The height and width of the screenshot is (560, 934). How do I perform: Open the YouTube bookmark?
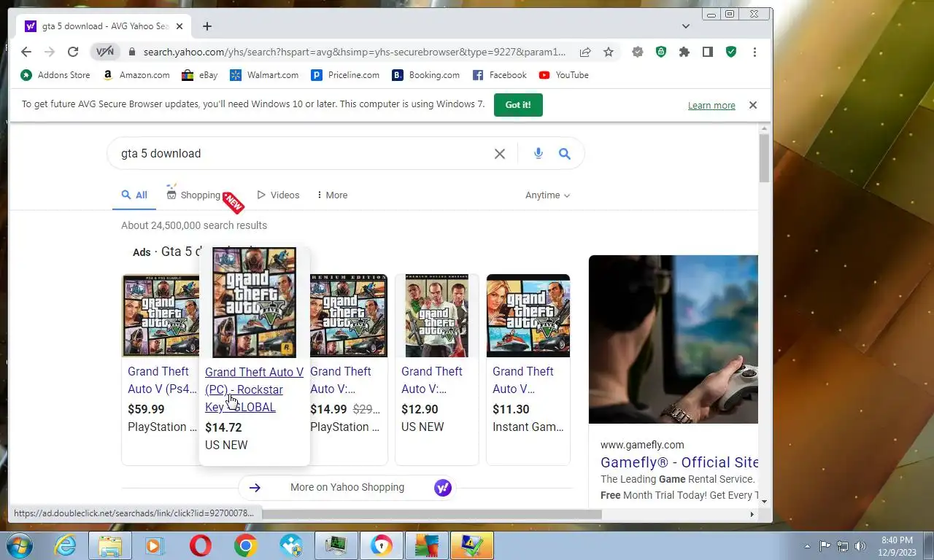pos(564,75)
